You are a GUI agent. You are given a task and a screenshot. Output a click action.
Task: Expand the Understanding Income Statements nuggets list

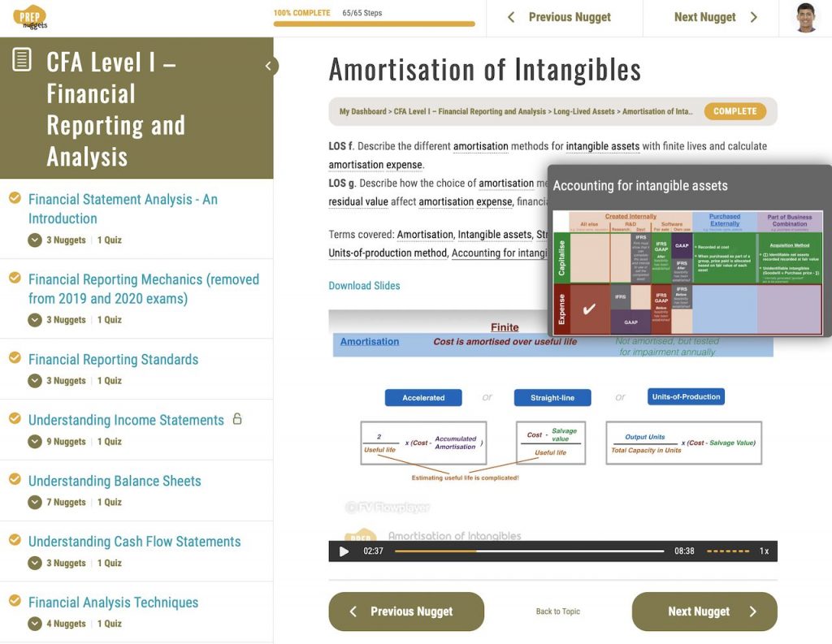[35, 442]
